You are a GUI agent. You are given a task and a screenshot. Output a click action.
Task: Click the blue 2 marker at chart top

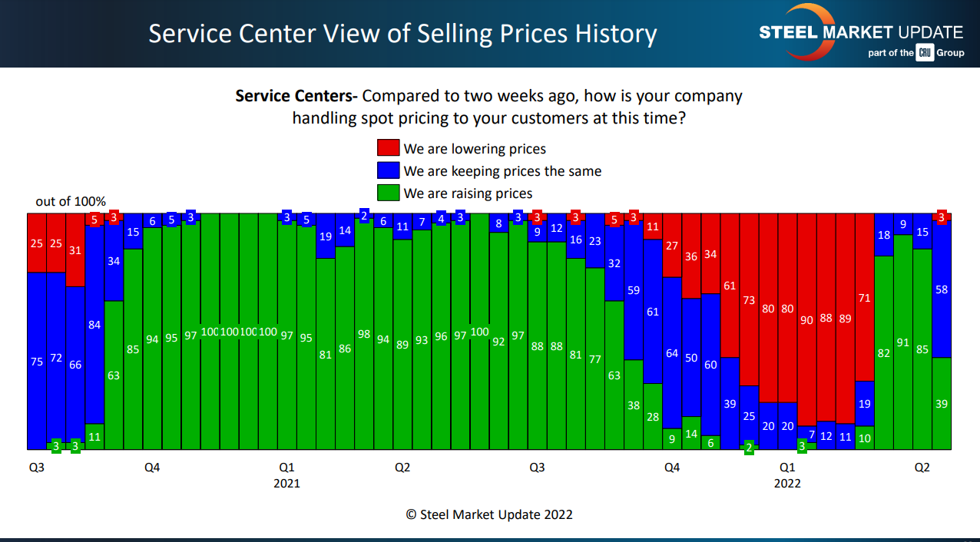coord(364,215)
